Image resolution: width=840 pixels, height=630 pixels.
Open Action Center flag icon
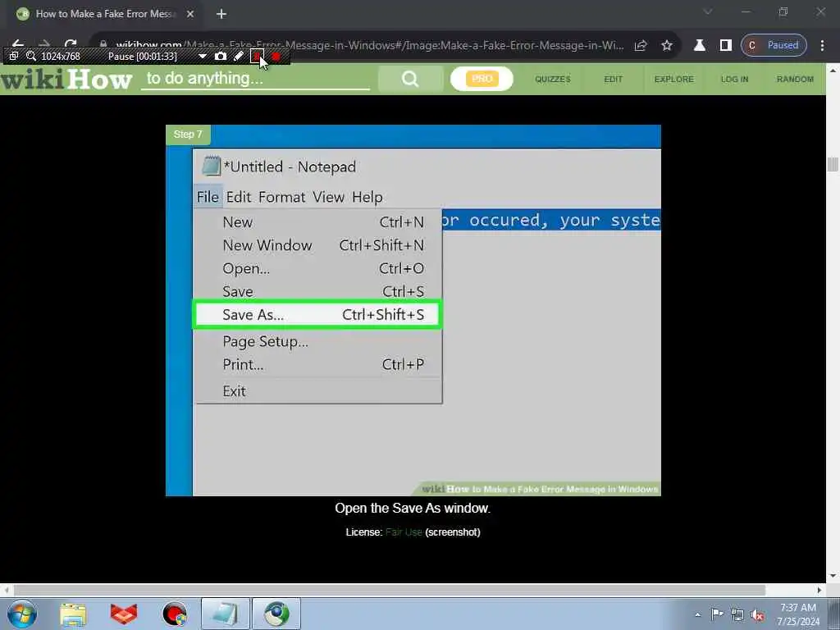point(717,614)
